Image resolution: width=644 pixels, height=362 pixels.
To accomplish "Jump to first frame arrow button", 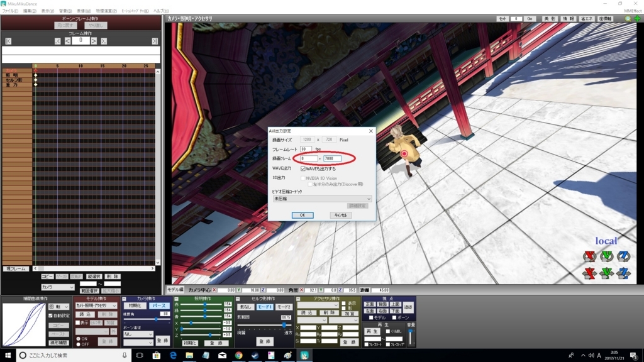I will pyautogui.click(x=8, y=41).
